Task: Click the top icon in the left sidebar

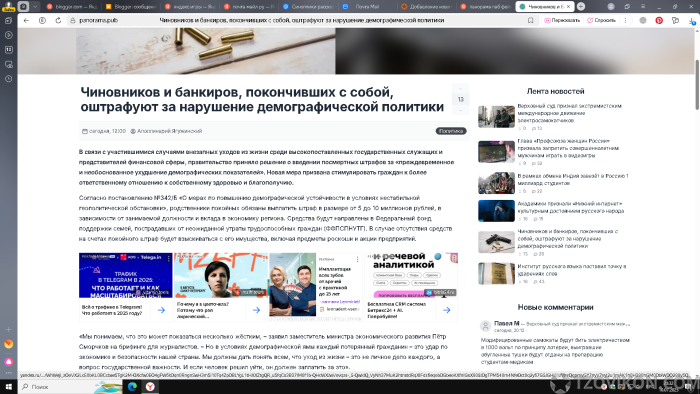Action: point(8,21)
